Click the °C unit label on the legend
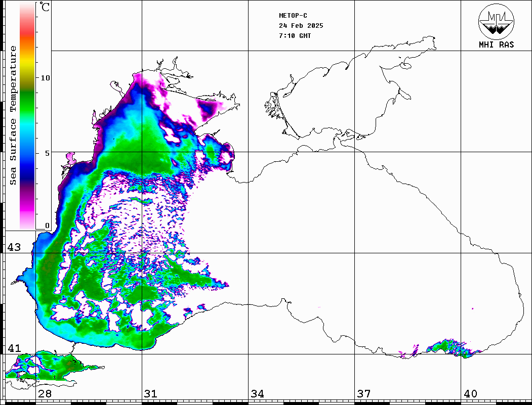This screenshot has width=532, height=405. pos(45,7)
